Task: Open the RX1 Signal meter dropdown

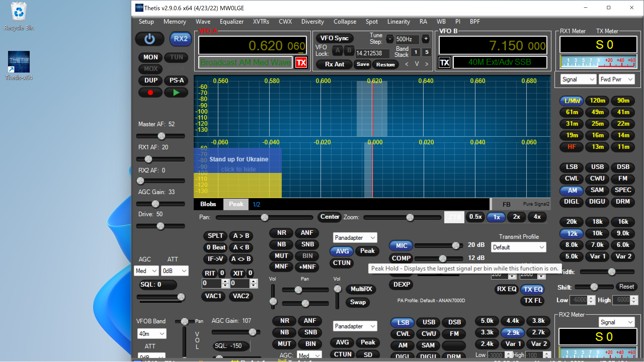Action: coord(578,79)
